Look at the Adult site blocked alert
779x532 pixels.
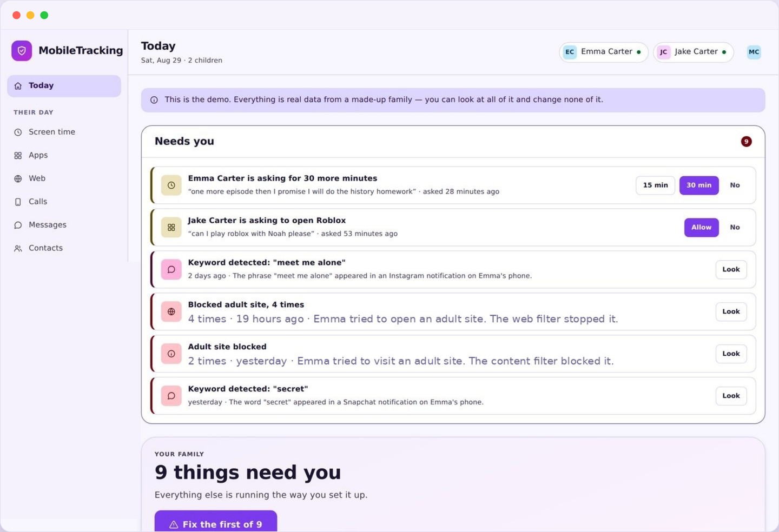731,354
